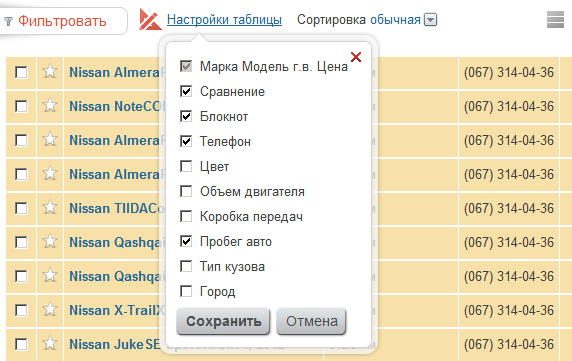The image size is (572, 361).
Task: Close the settings popup with red X
Action: tap(356, 57)
